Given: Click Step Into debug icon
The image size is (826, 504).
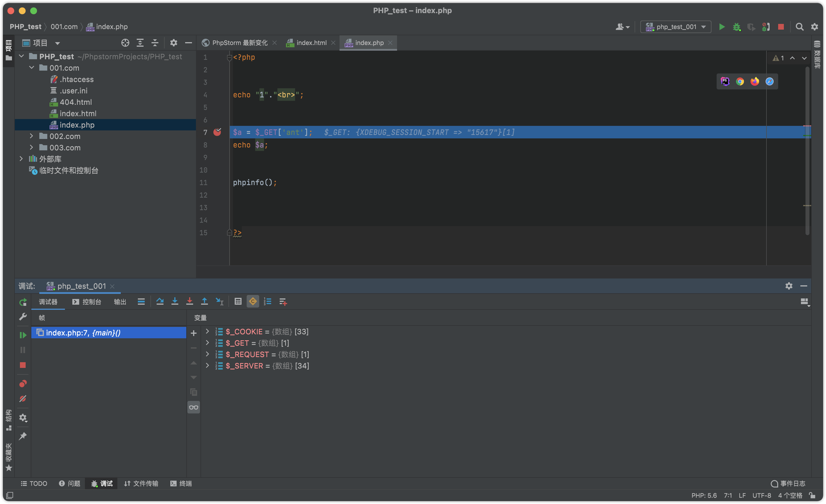Looking at the screenshot, I should (x=175, y=302).
